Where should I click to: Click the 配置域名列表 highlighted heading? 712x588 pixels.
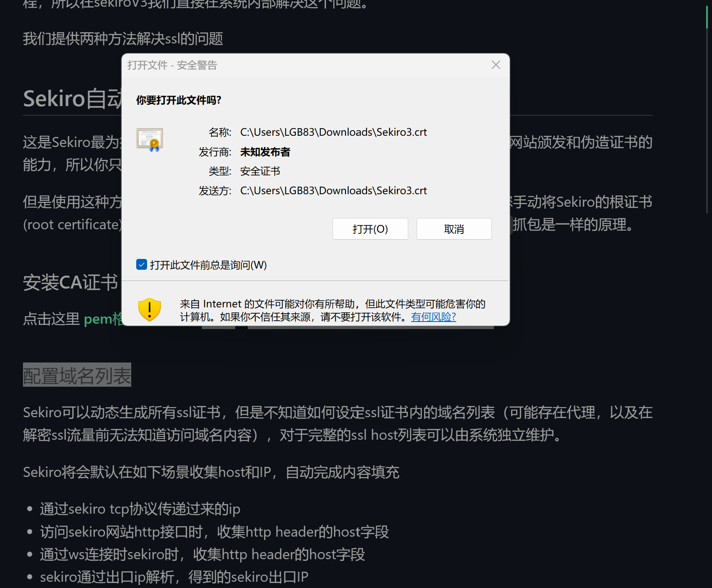click(x=77, y=375)
